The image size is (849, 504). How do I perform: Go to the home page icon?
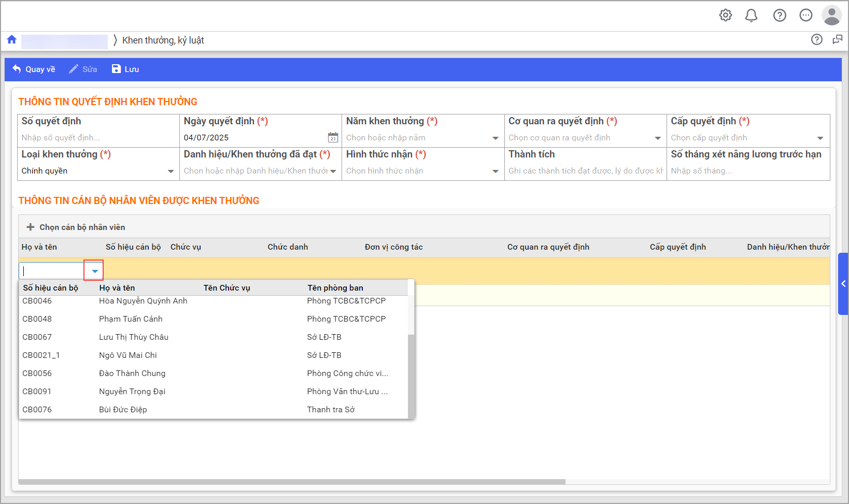pyautogui.click(x=12, y=40)
